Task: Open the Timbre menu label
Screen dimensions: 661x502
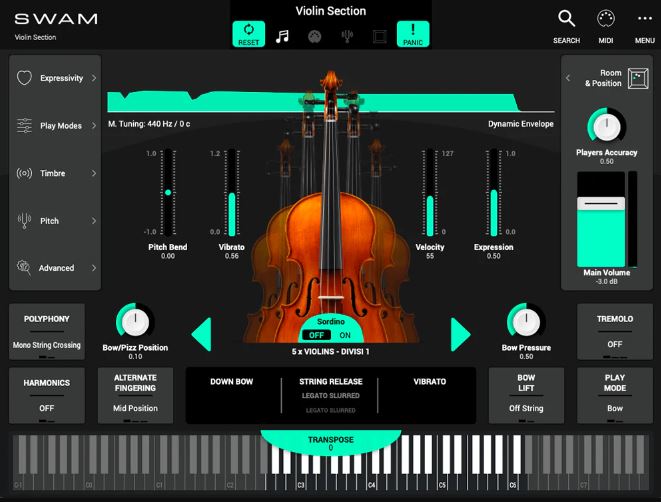Action: pyautogui.click(x=52, y=173)
